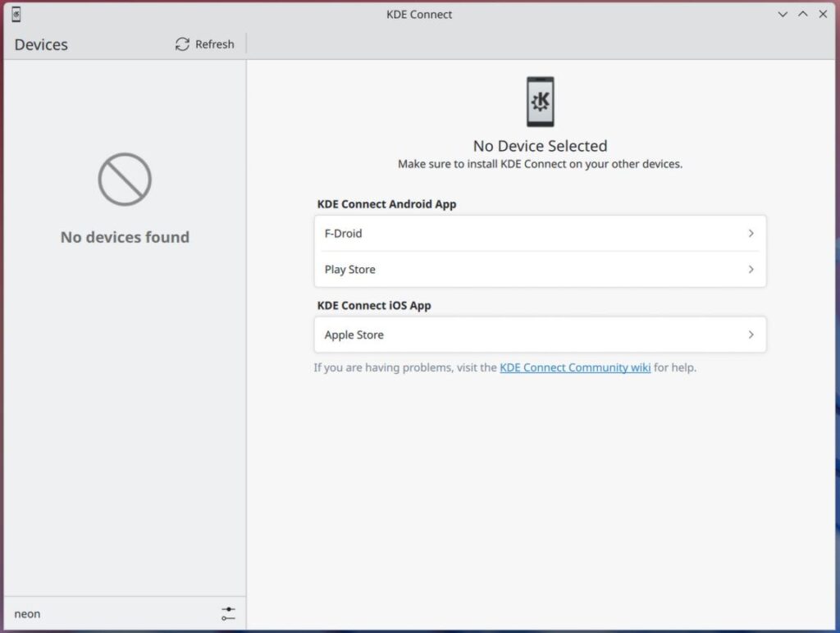Image resolution: width=840 pixels, height=633 pixels.
Task: Click the 'KDE Connect iOS App' section header
Action: [374, 305]
